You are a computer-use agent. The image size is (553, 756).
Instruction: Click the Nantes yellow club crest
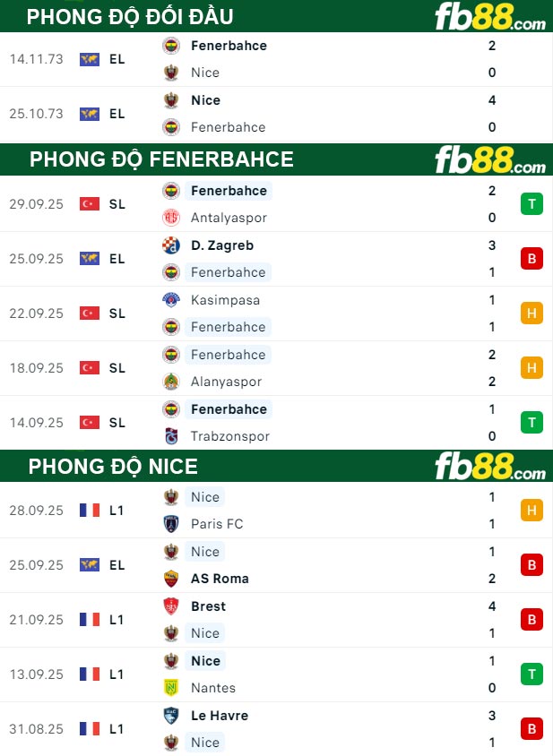point(170,688)
